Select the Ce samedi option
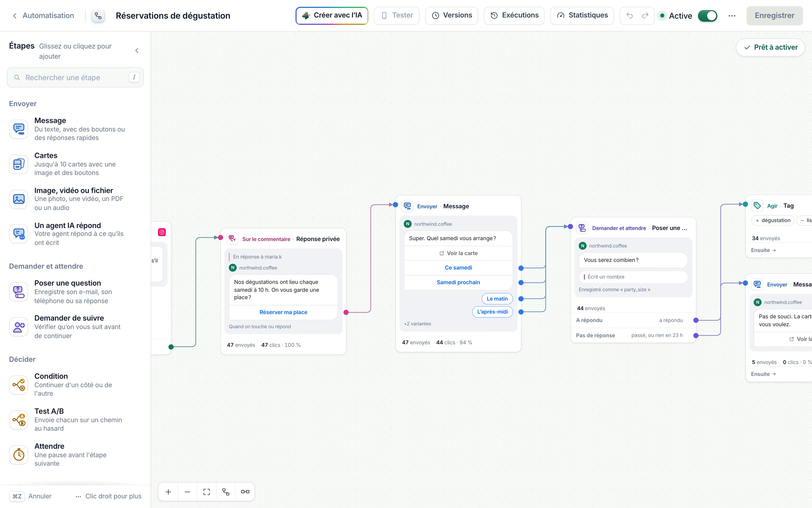The image size is (812, 508). (x=458, y=268)
